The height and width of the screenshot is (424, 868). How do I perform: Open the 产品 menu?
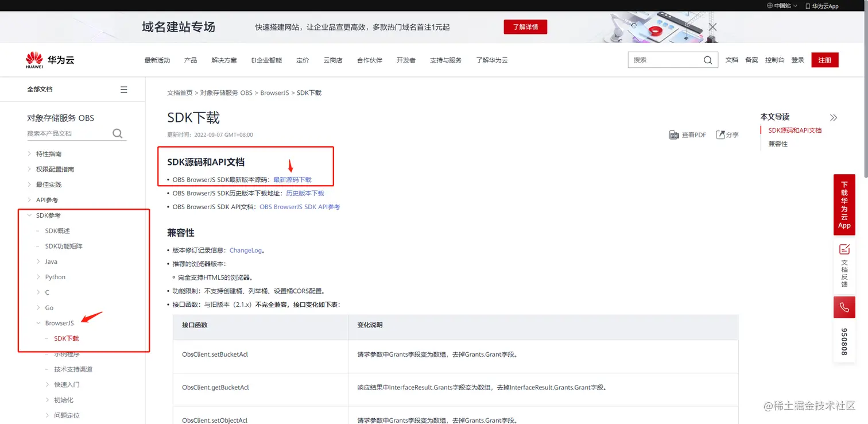tap(191, 60)
